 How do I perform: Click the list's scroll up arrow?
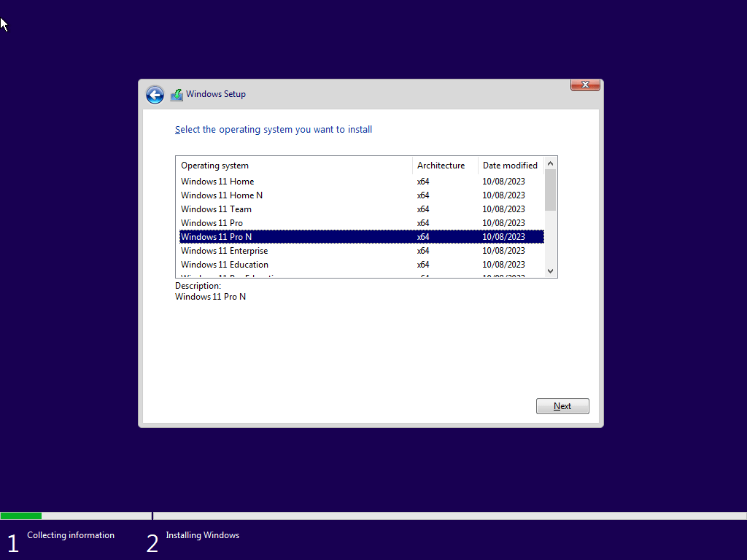[550, 163]
